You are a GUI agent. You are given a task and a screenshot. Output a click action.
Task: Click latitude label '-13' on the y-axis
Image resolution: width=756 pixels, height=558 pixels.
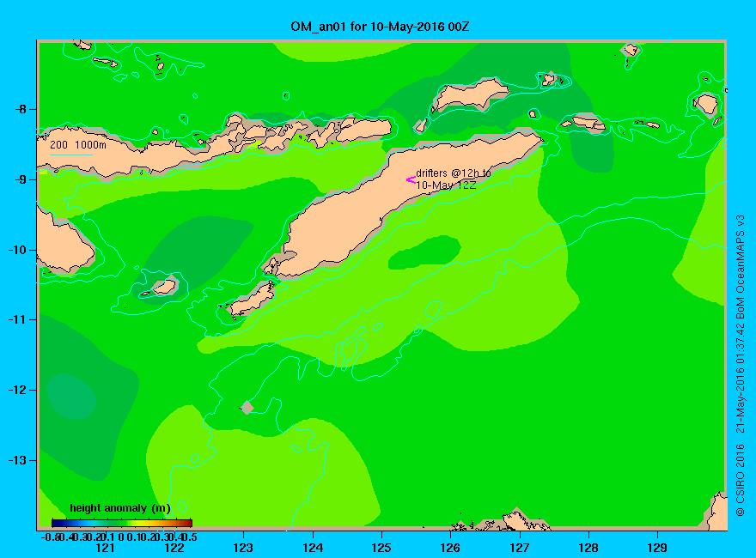tap(18, 460)
